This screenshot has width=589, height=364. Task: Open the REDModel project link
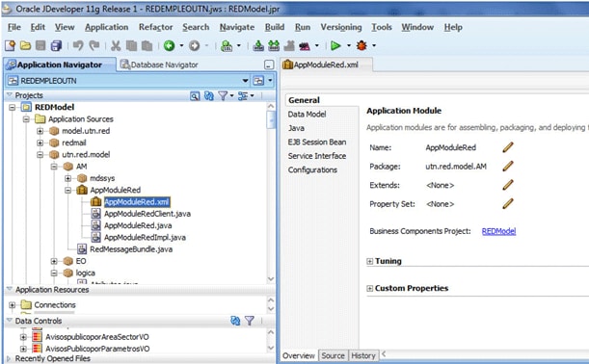498,231
